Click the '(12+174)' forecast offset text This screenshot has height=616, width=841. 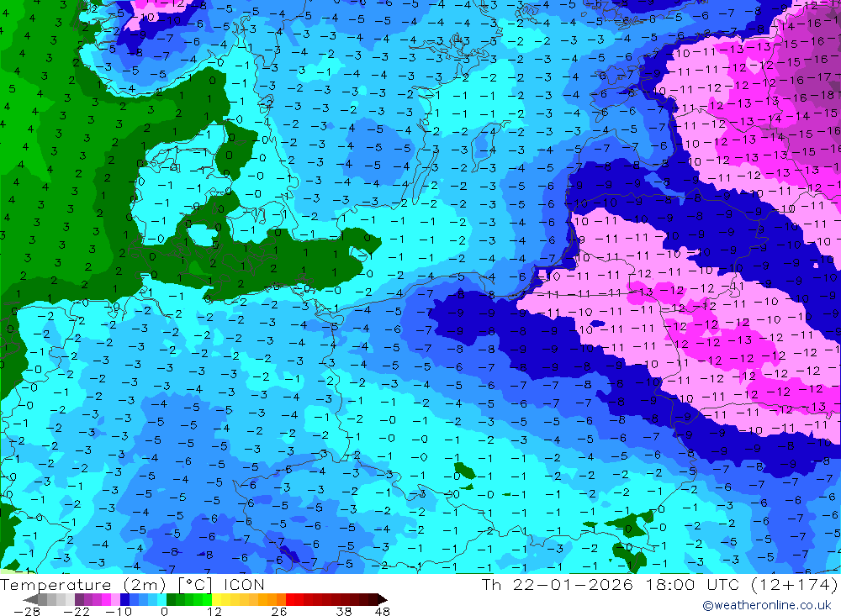[x=794, y=585]
